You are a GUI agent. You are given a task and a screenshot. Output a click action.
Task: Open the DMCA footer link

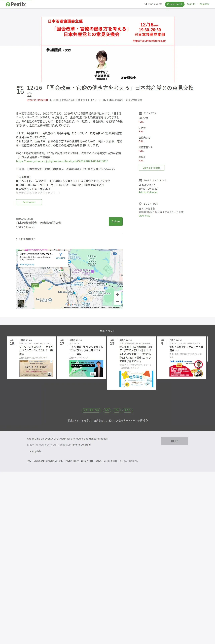tap(98, 461)
